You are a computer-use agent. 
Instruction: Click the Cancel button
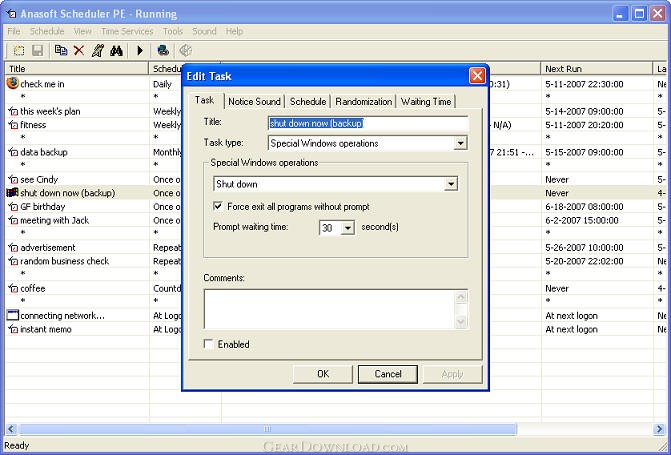point(388,374)
